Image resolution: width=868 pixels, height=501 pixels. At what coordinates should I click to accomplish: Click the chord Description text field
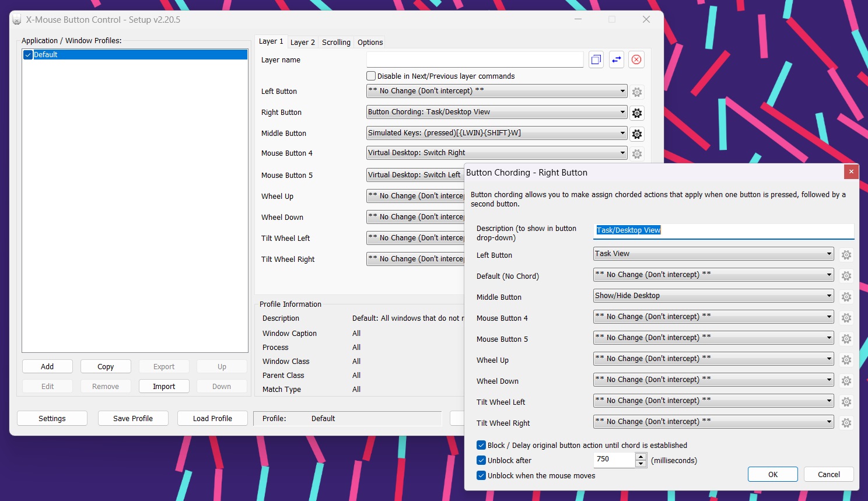click(724, 230)
